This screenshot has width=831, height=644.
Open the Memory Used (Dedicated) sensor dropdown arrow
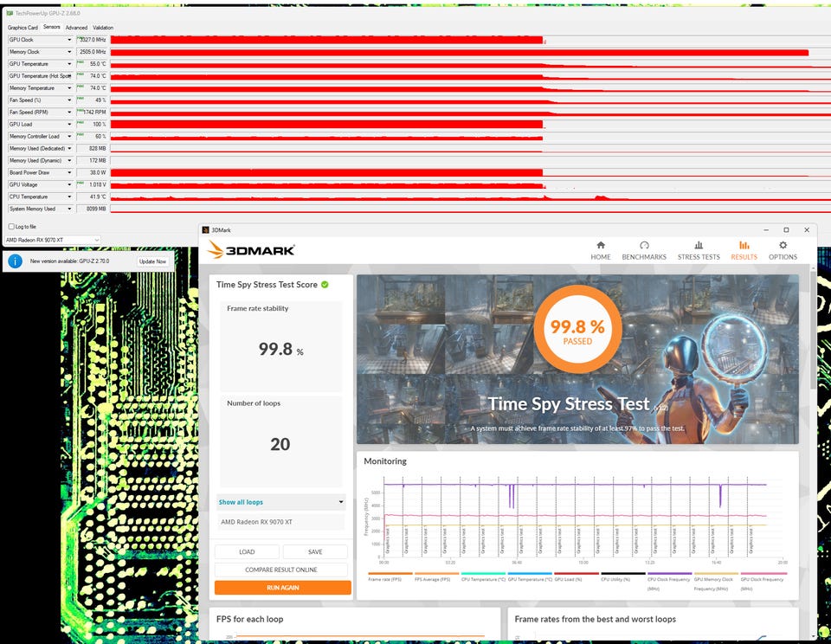pyautogui.click(x=69, y=148)
